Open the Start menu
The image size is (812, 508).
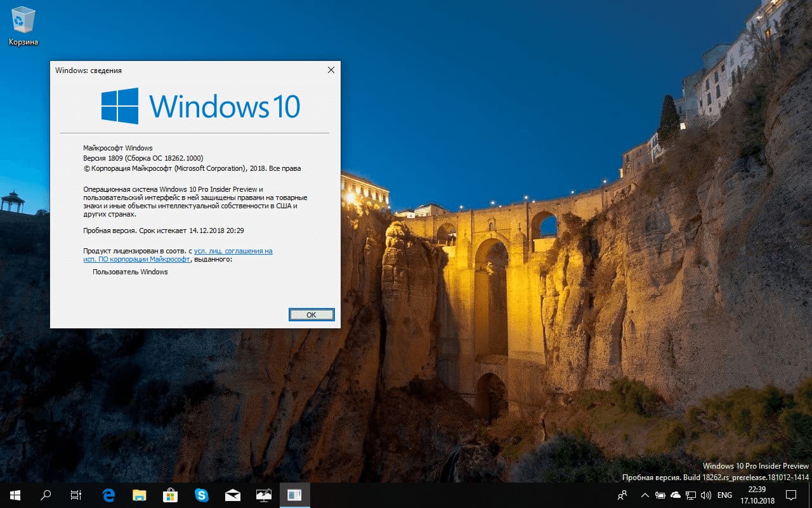[x=14, y=495]
